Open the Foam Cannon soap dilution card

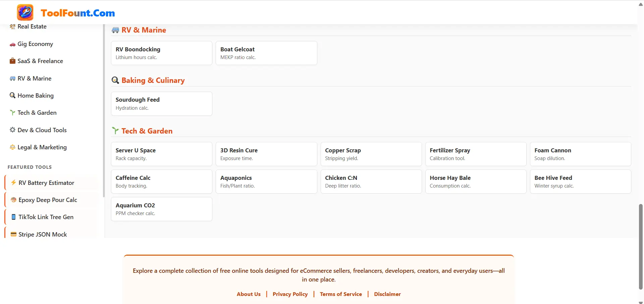pyautogui.click(x=581, y=154)
